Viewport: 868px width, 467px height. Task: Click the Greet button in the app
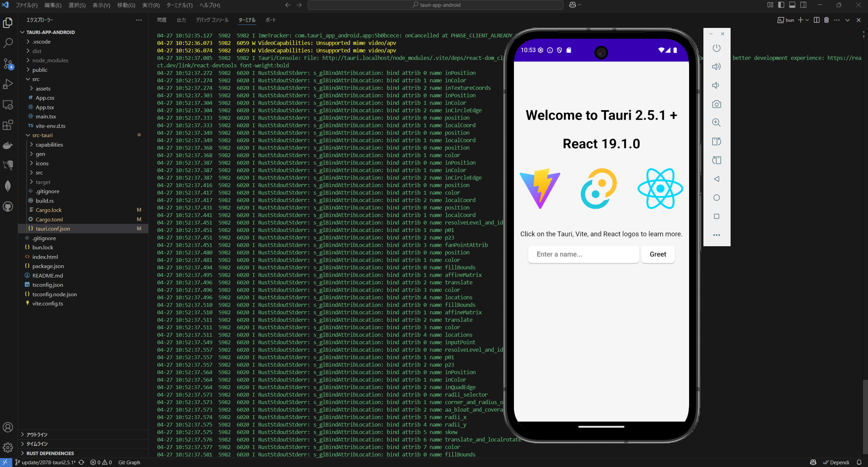point(658,254)
